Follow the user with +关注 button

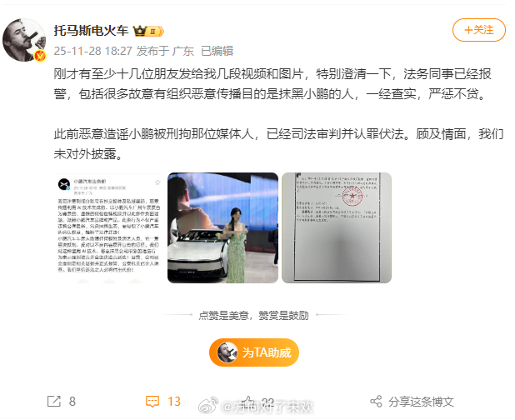click(479, 30)
